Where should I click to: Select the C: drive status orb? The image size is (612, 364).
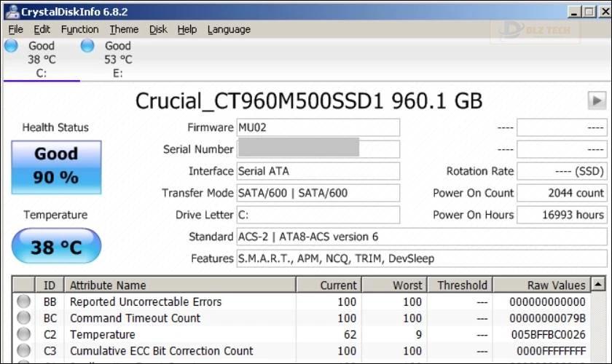pyautogui.click(x=12, y=46)
